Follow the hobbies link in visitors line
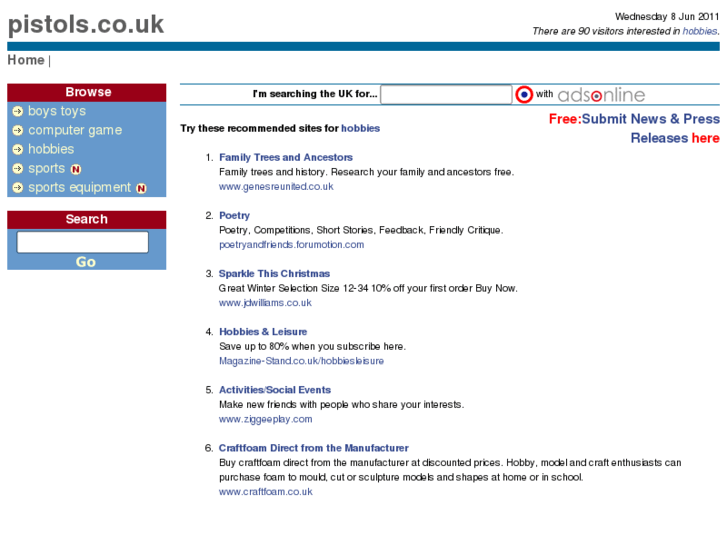The height and width of the screenshot is (545, 727). point(700,31)
